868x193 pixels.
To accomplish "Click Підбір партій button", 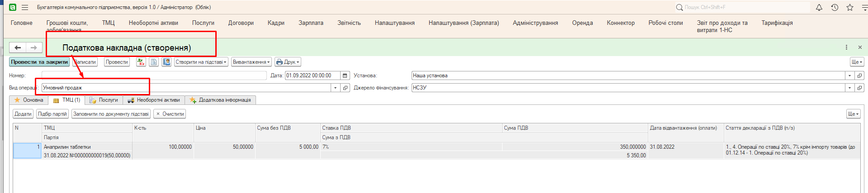I will (x=52, y=114).
